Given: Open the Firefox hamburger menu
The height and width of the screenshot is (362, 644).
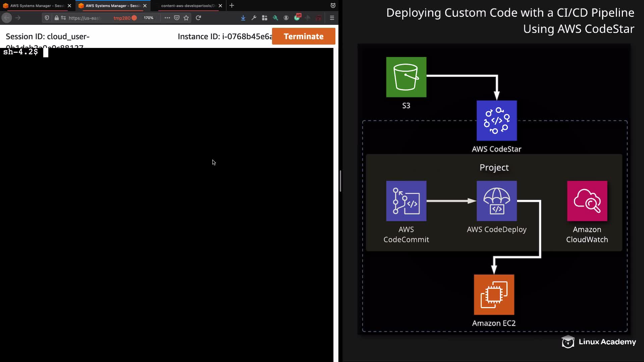Looking at the screenshot, I should pos(332,18).
